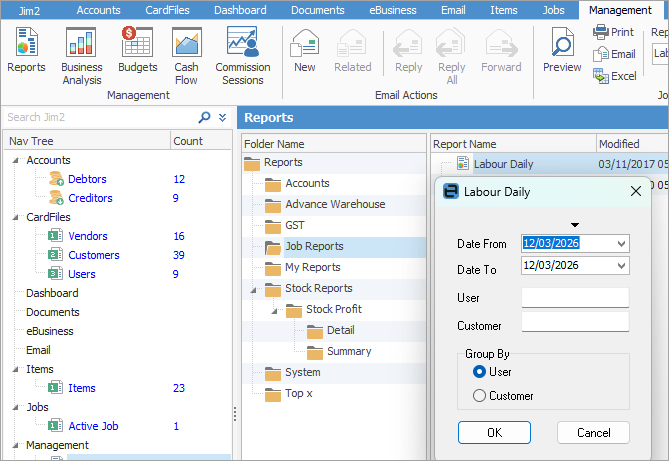This screenshot has width=669, height=461.
Task: Switch to the Accounts ribbon tab
Action: (x=99, y=10)
